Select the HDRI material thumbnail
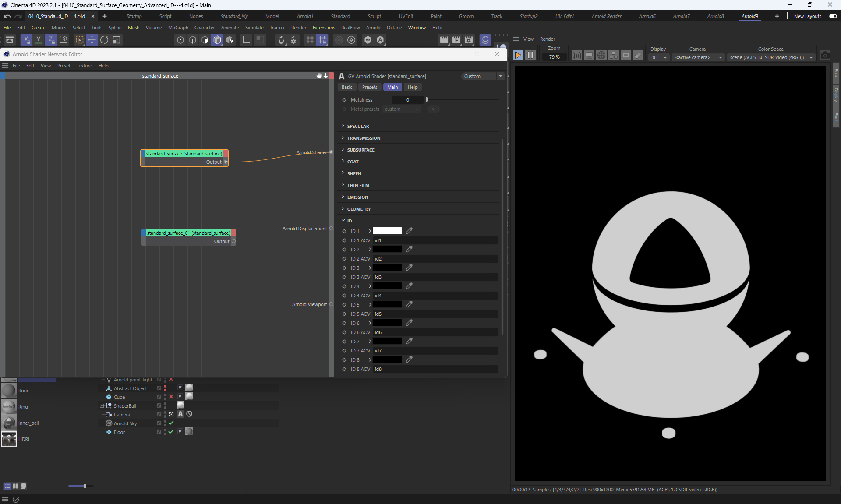841x504 pixels. pos(9,439)
